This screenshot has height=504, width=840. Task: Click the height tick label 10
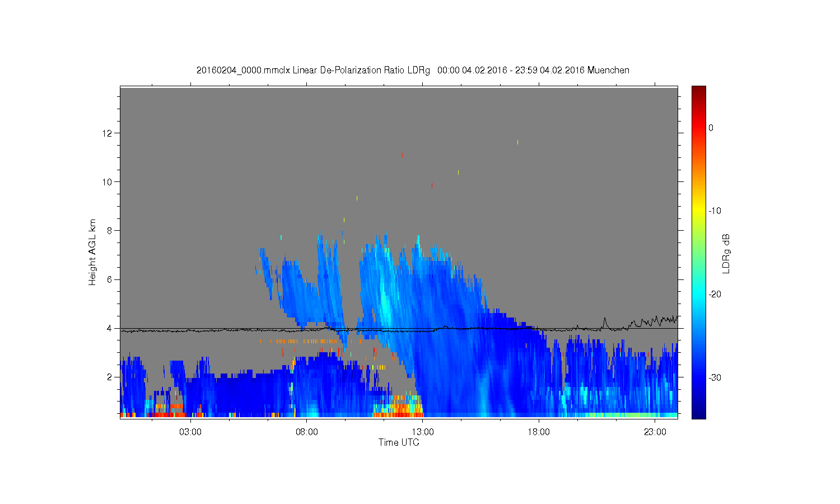coord(108,182)
